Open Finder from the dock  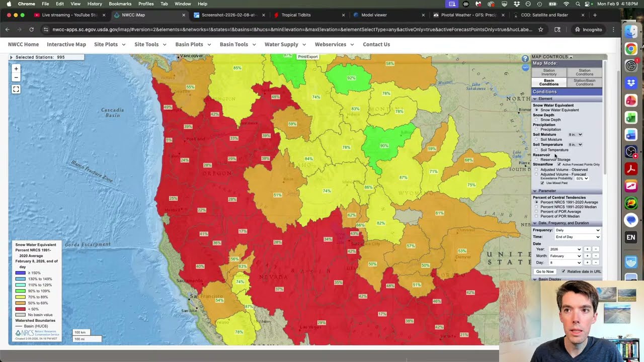631,31
